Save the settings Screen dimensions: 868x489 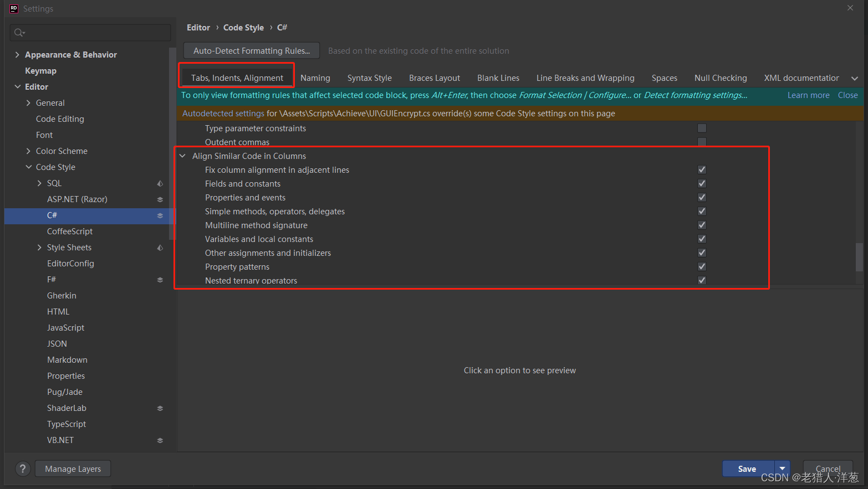747,469
